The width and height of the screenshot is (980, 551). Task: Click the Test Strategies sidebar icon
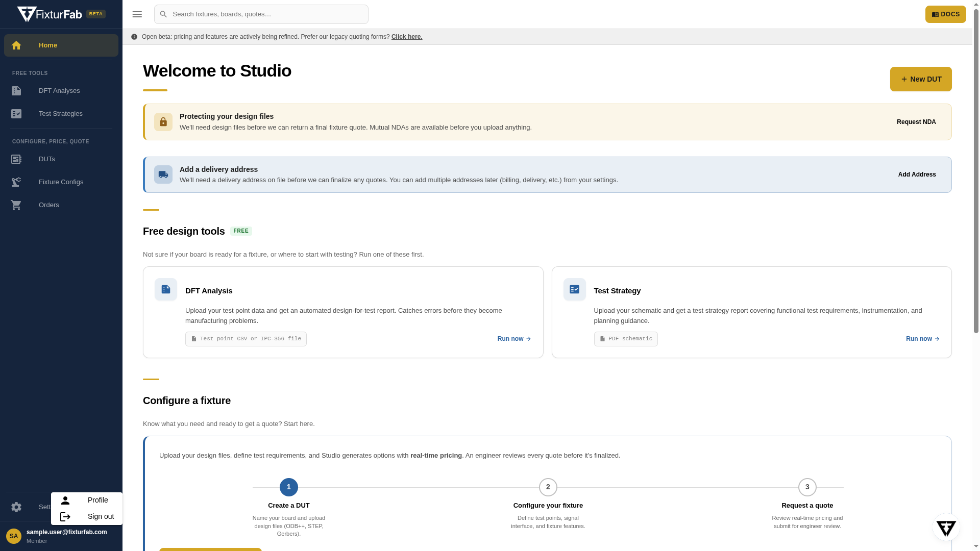(x=16, y=114)
